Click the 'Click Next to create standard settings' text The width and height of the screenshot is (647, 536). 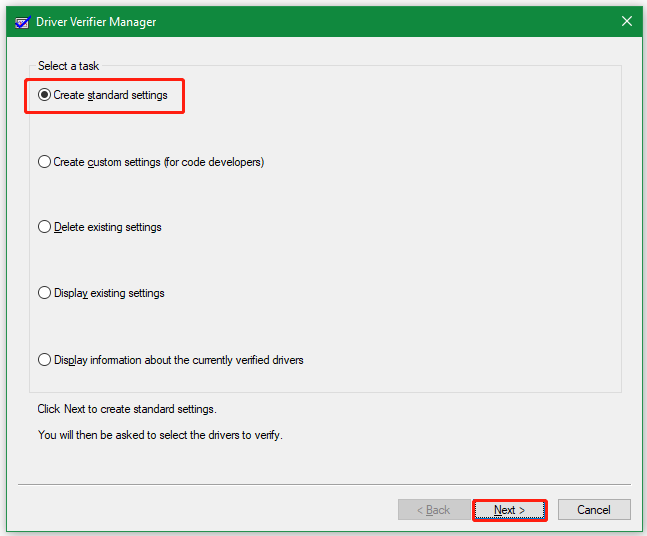pos(127,409)
